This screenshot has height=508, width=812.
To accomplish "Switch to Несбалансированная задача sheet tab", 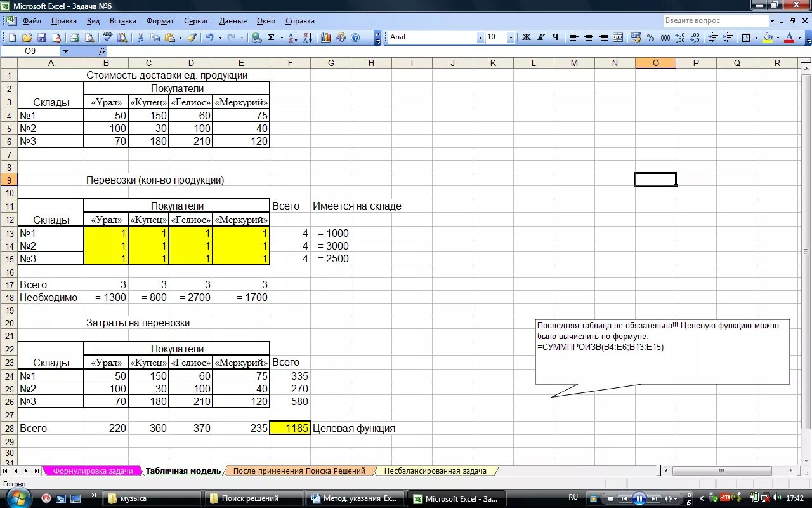I will point(435,471).
